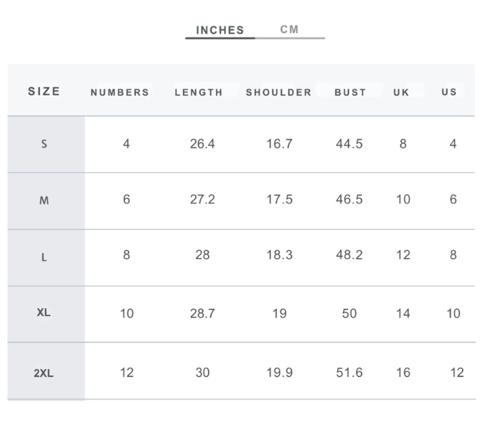This screenshot has width=504, height=438.
Task: Click UK size 14 cell
Action: 403,314
